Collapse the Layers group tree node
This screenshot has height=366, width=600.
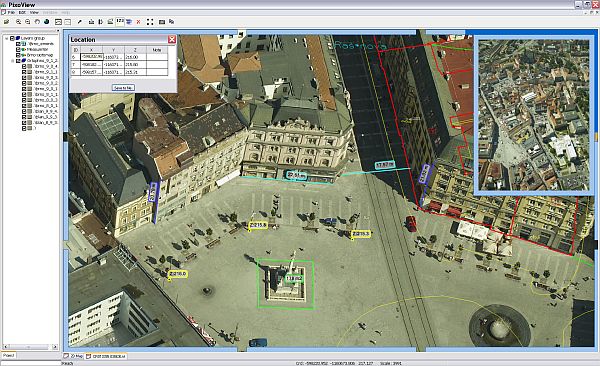tap(7, 38)
